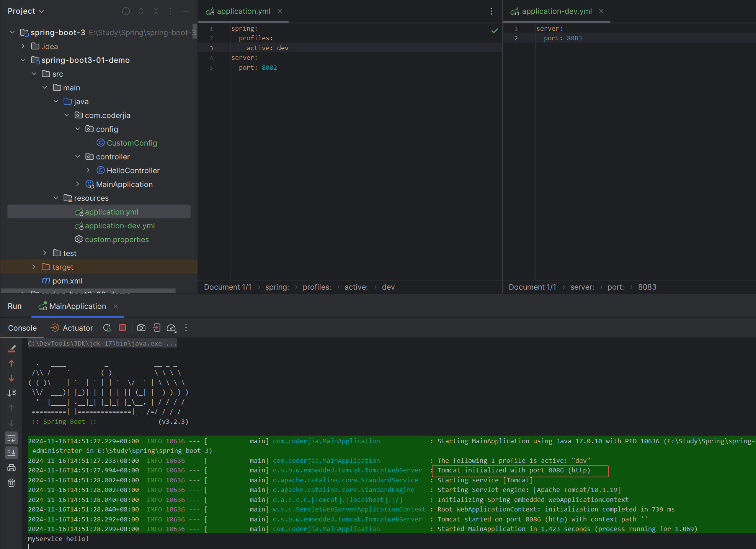756x549 pixels.
Task: Click the Select Opened File locate icon
Action: click(x=126, y=11)
